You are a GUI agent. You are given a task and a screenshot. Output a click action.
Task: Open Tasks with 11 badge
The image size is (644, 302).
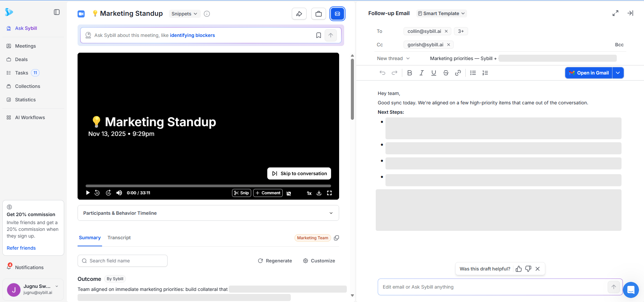(23, 73)
